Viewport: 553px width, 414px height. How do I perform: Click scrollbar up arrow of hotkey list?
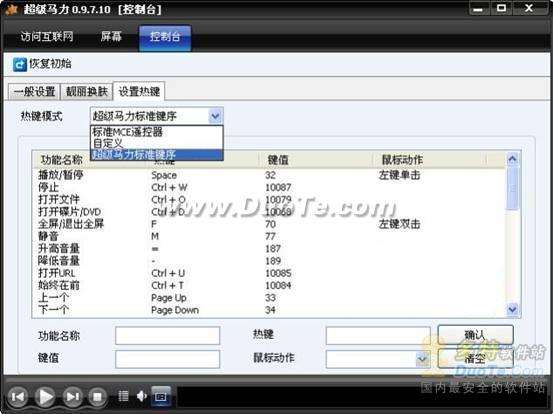click(512, 159)
